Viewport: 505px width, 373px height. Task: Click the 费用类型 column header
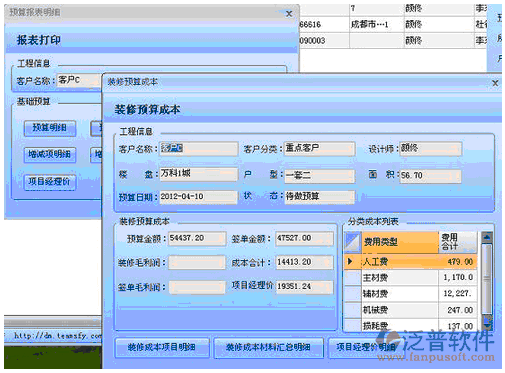pyautogui.click(x=400, y=242)
